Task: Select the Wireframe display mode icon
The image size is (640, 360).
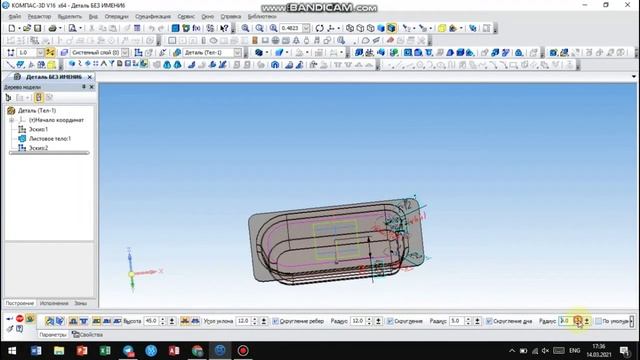Action: (350, 28)
